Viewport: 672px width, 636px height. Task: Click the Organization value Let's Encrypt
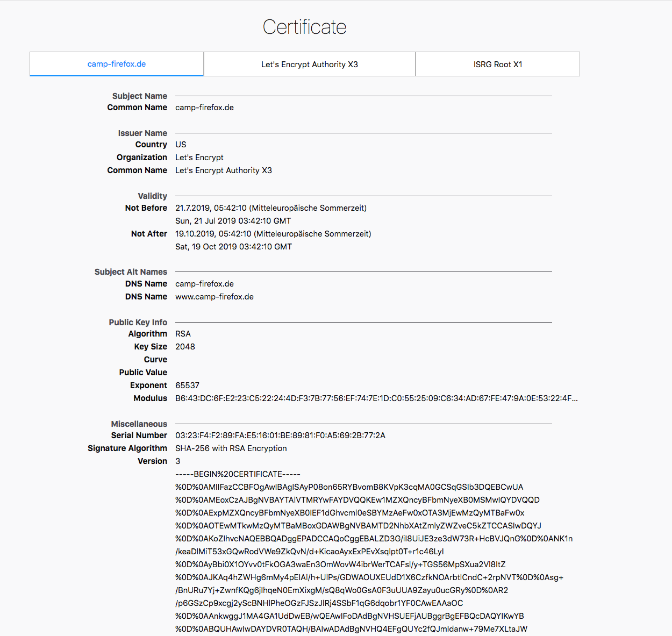[x=199, y=158]
